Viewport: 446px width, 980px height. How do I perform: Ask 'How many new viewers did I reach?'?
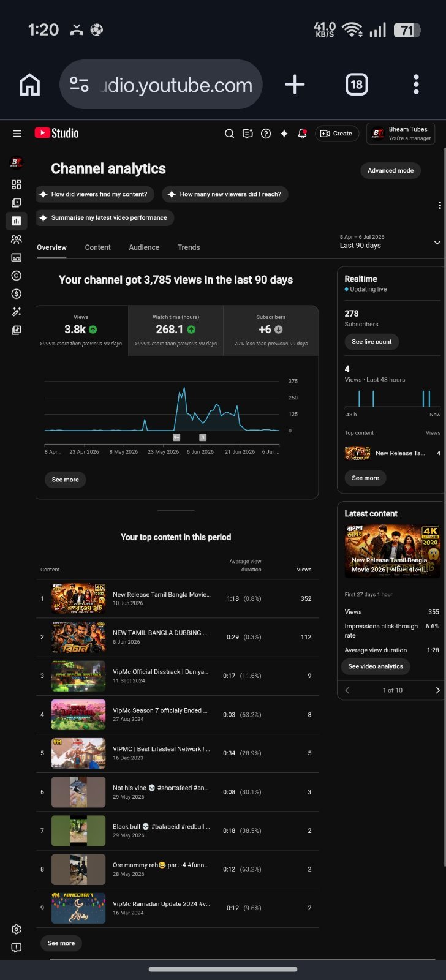225,194
